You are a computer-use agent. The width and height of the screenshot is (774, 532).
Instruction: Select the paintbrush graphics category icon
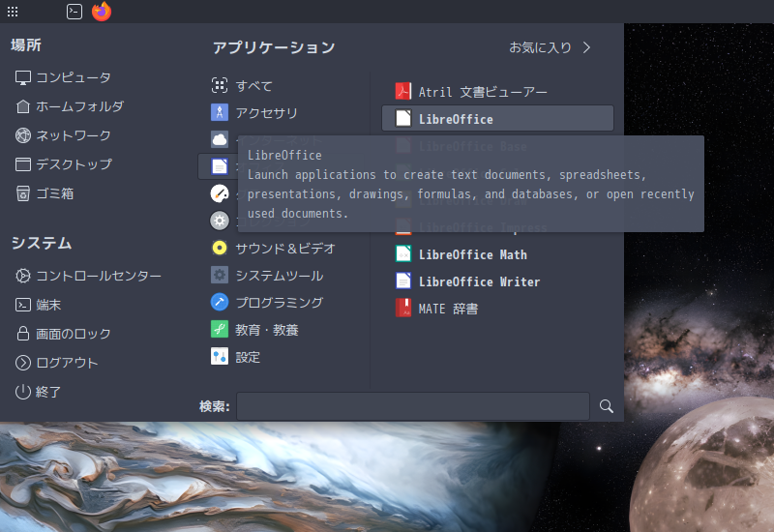click(220, 193)
